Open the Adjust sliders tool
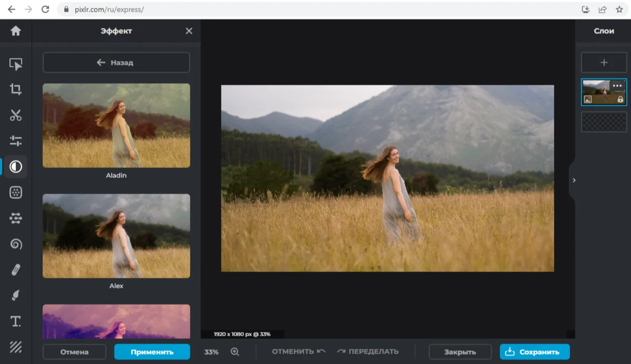This screenshot has height=364, width=631. 16,141
